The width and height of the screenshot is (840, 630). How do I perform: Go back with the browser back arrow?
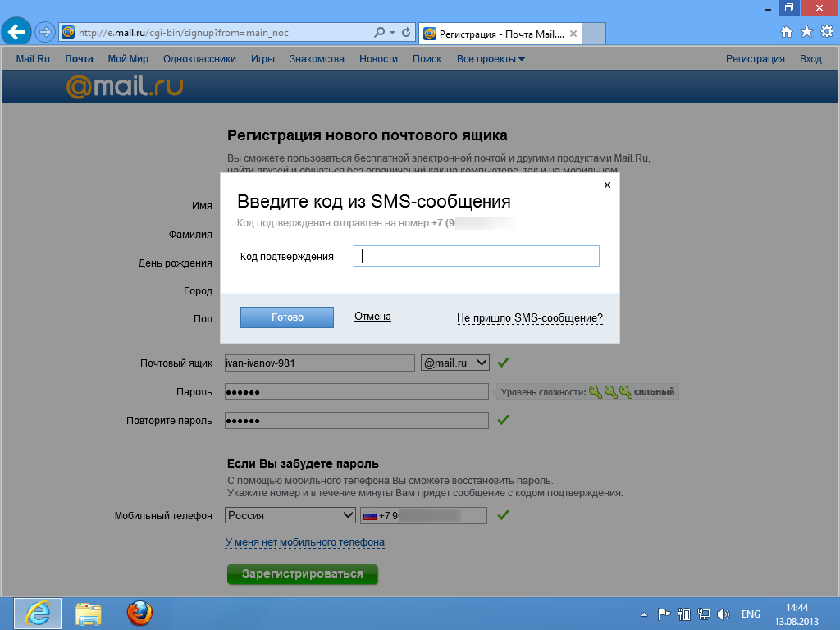click(x=16, y=32)
